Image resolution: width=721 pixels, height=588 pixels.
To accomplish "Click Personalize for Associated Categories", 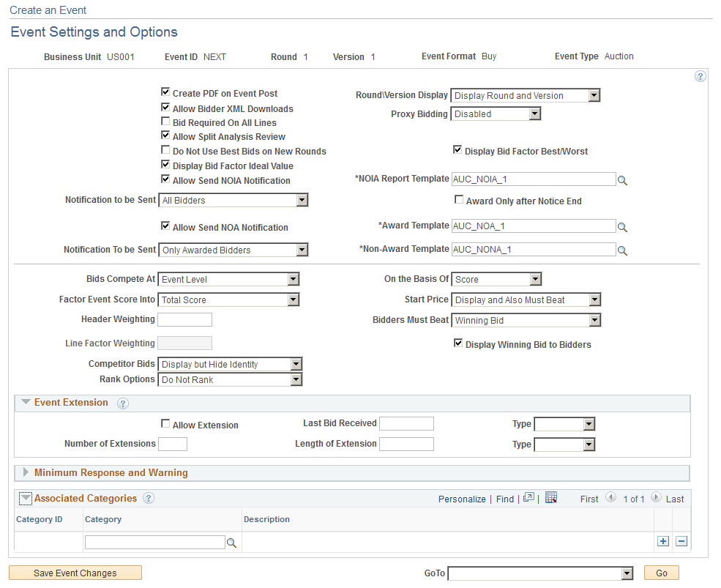I will click(x=462, y=498).
